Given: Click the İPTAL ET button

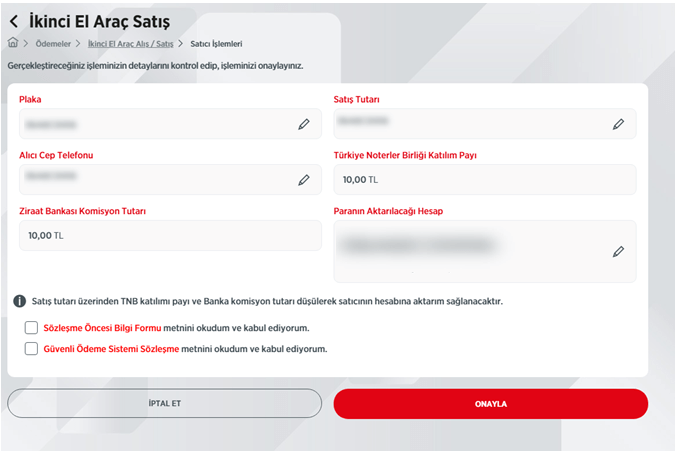Looking at the screenshot, I should point(165,403).
